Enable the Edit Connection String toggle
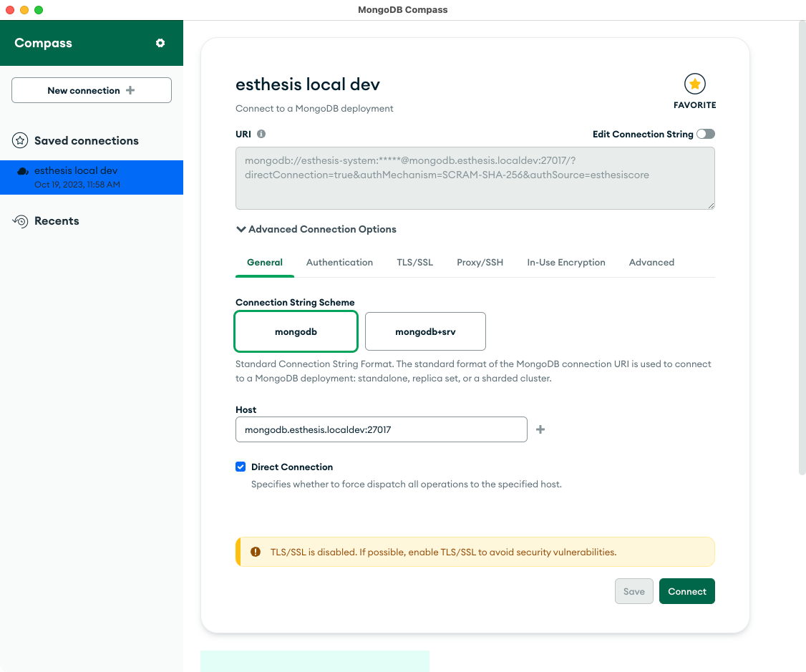Viewport: 806px width, 672px height. (x=705, y=134)
